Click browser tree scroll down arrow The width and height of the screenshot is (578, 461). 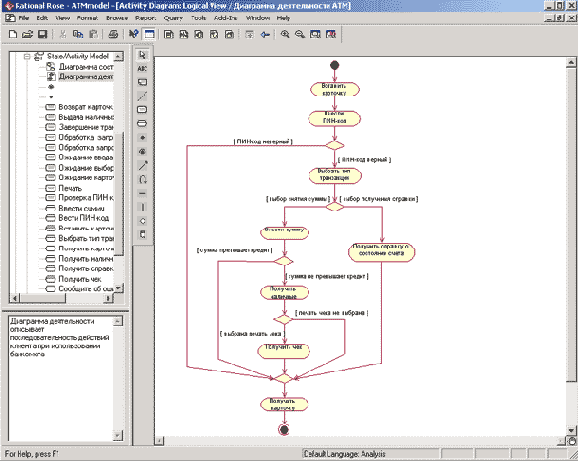pos(118,288)
